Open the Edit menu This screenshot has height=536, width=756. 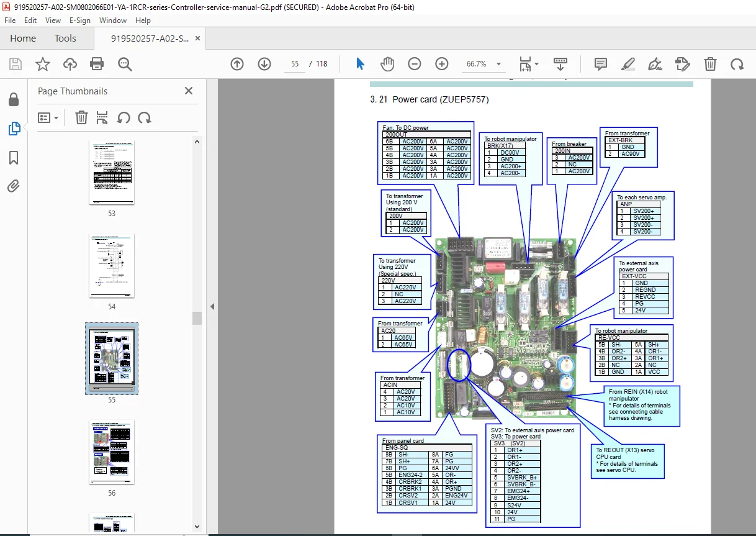[30, 20]
